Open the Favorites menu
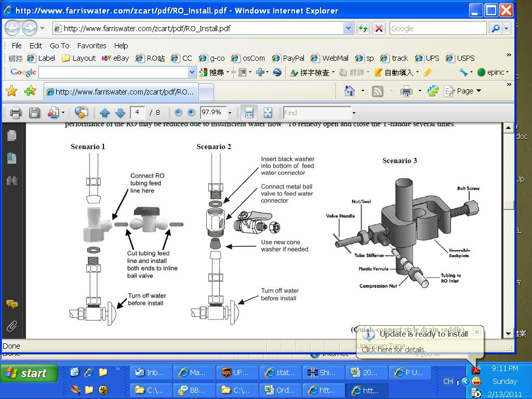 [91, 46]
